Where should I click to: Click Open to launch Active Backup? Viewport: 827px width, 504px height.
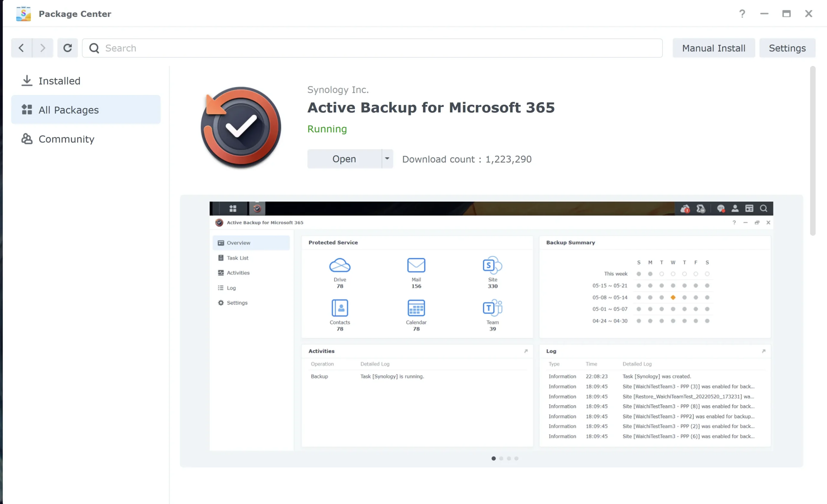click(x=344, y=159)
